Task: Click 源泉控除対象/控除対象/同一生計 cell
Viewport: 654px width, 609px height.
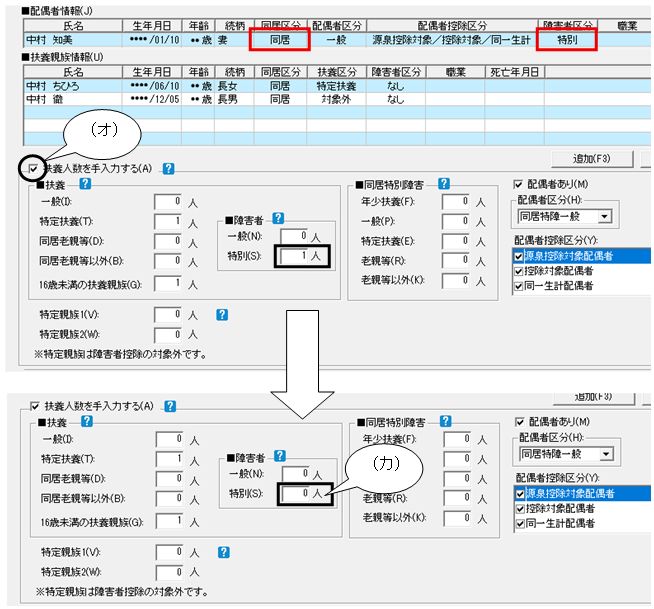Action: pyautogui.click(x=452, y=40)
